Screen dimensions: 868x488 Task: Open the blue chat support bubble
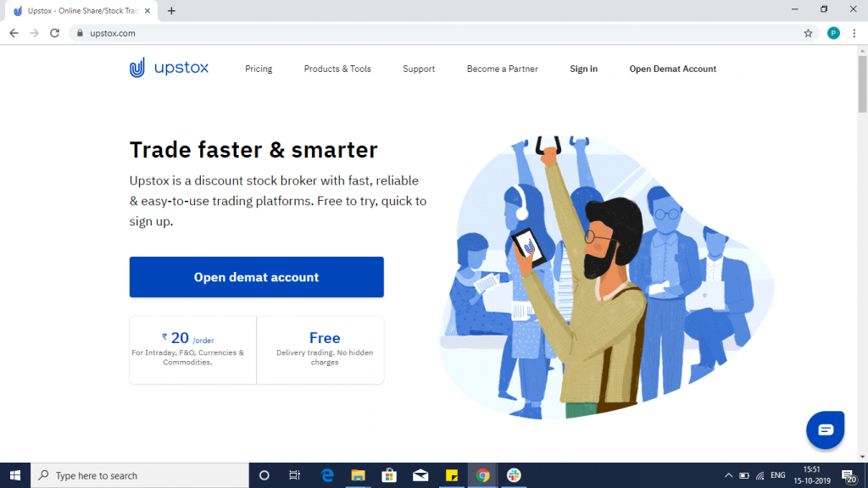tap(826, 430)
